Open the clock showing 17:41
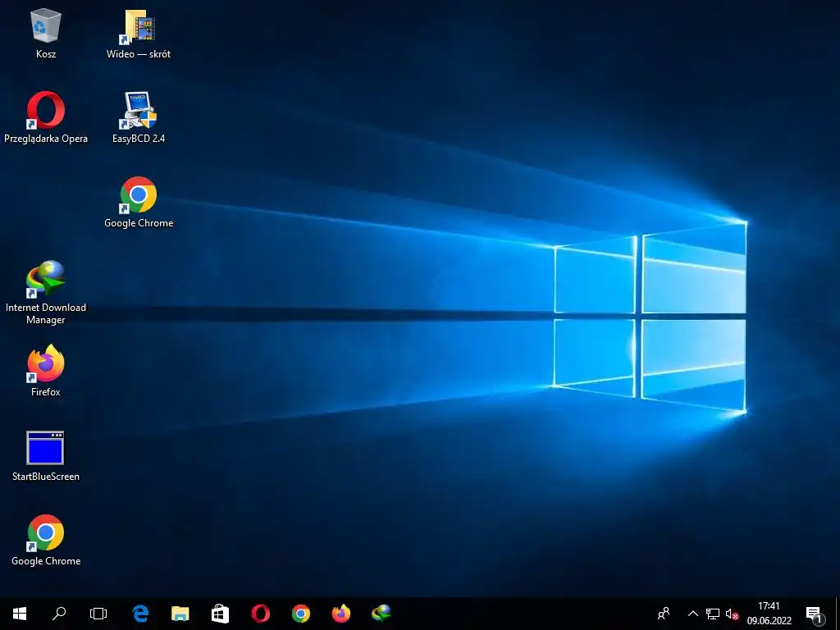840x630 pixels. coord(769,614)
